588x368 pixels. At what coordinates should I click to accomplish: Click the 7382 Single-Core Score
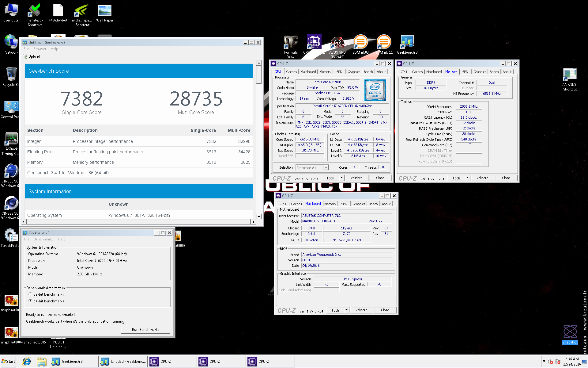82,99
